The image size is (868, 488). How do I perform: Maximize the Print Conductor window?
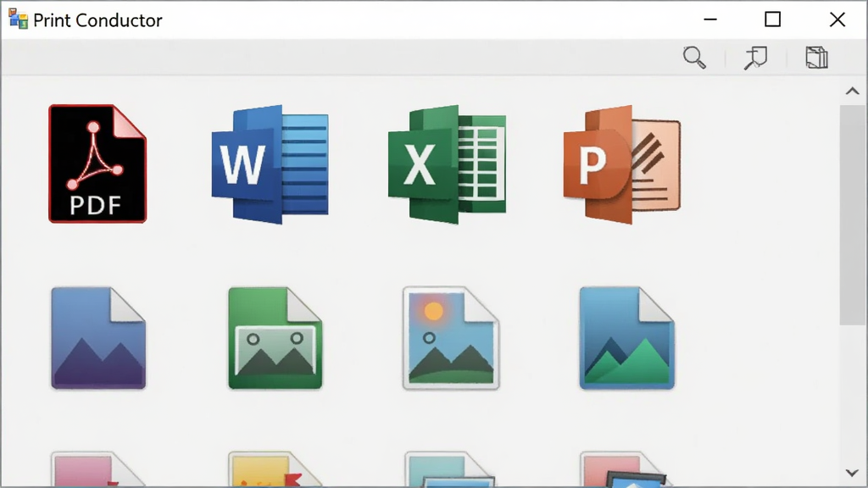click(773, 19)
